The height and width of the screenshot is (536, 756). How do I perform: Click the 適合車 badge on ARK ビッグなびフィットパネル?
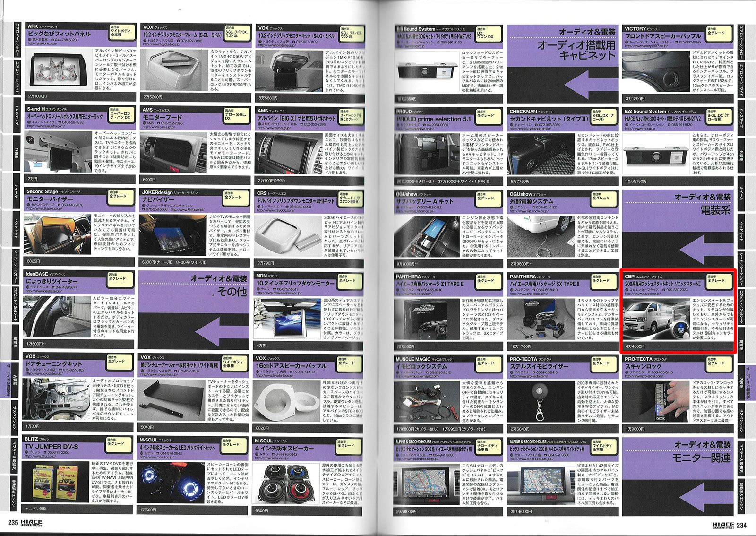click(121, 32)
